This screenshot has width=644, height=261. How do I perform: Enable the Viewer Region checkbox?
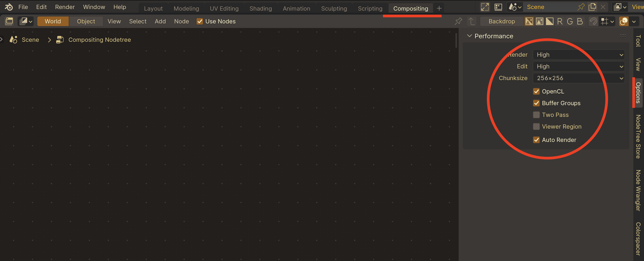tap(536, 127)
